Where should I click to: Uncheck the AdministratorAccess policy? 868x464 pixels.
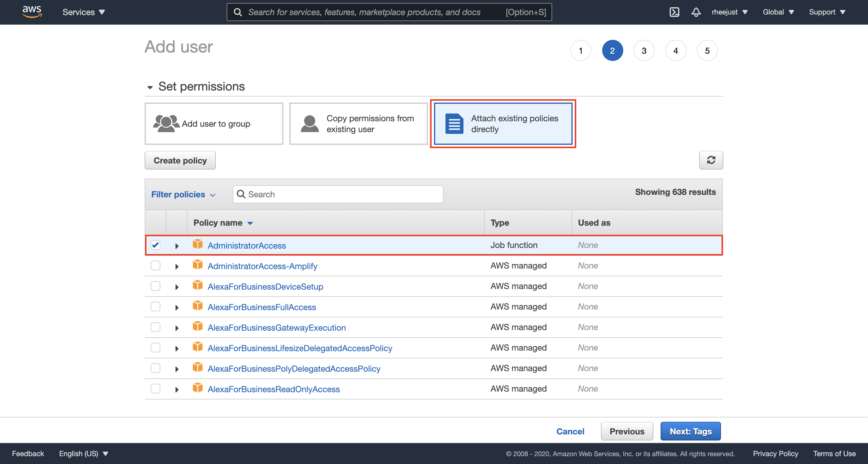[155, 245]
